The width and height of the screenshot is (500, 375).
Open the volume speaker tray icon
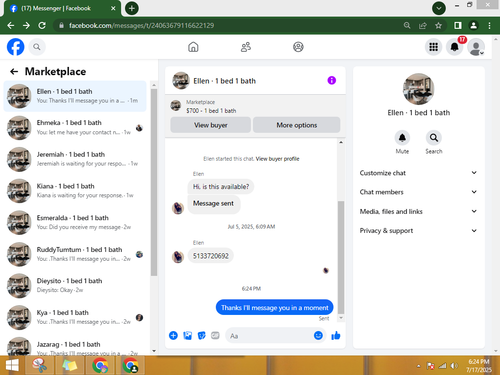pyautogui.click(x=454, y=366)
